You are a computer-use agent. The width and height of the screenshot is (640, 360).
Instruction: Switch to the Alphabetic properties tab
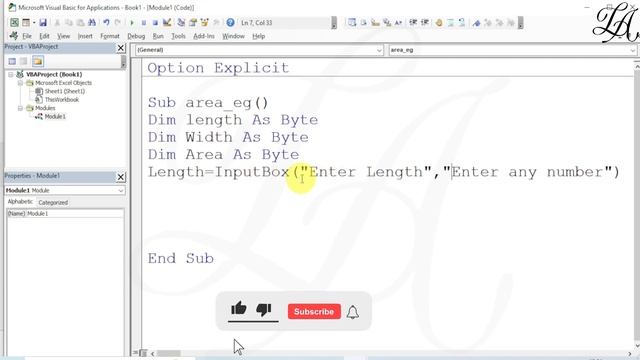click(x=20, y=202)
